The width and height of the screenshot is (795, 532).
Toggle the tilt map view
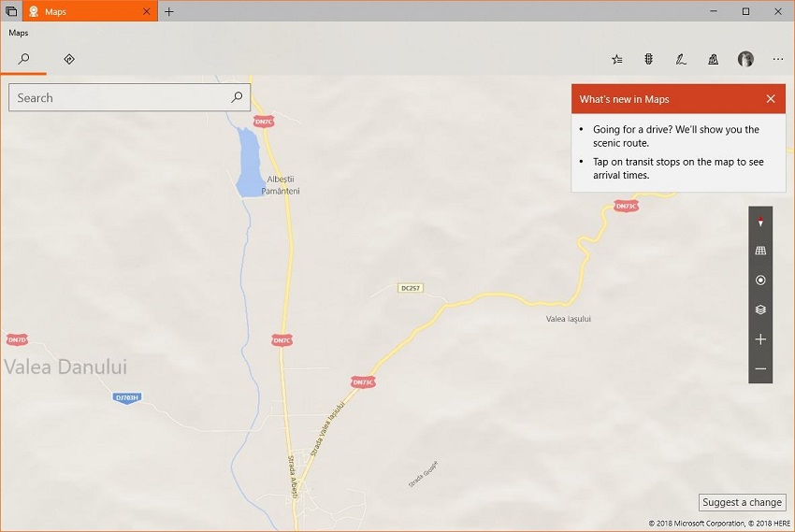pyautogui.click(x=760, y=251)
